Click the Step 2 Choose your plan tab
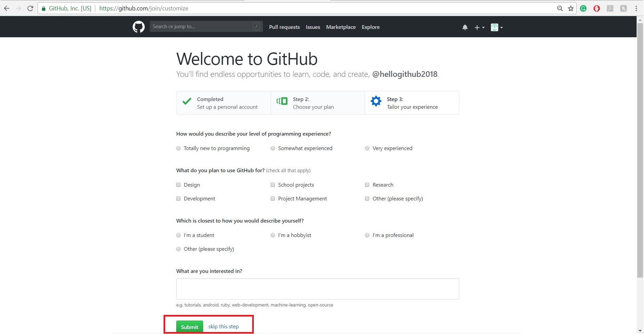This screenshot has height=334, width=644. [x=318, y=103]
